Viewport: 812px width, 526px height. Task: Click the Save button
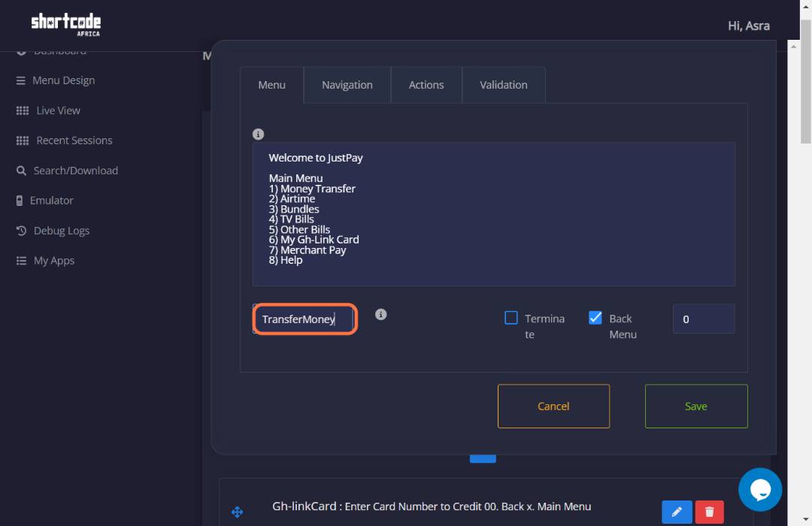pos(696,406)
